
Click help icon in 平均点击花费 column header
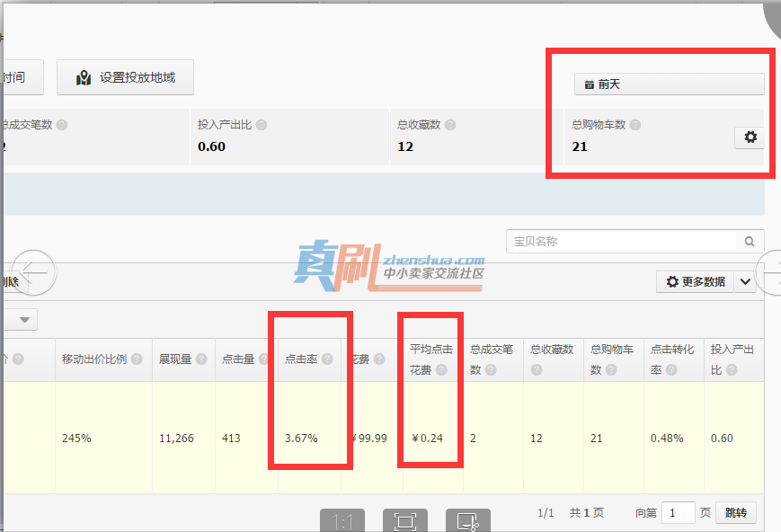(x=441, y=370)
